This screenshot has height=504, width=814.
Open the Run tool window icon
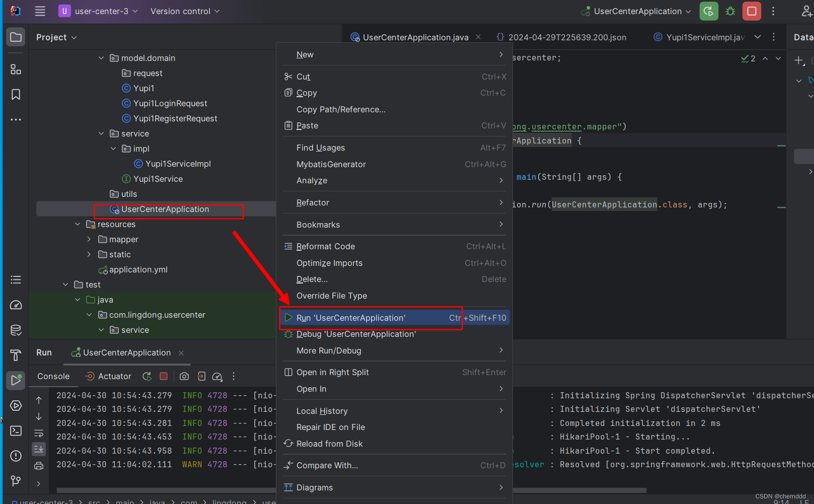[16, 380]
